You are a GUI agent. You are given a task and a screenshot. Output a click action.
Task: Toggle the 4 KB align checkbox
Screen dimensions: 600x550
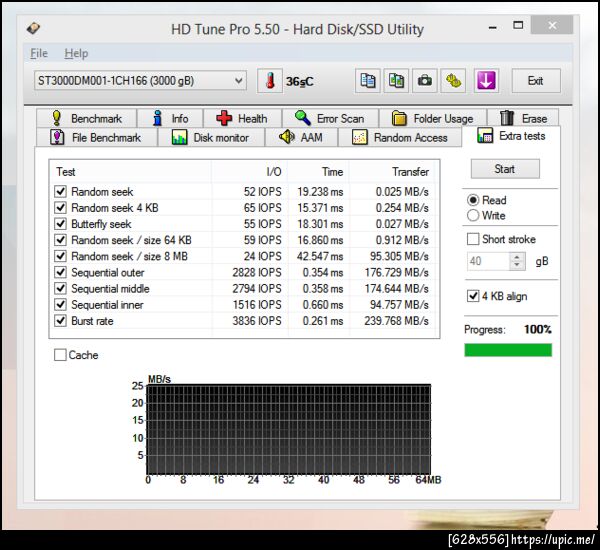(473, 296)
